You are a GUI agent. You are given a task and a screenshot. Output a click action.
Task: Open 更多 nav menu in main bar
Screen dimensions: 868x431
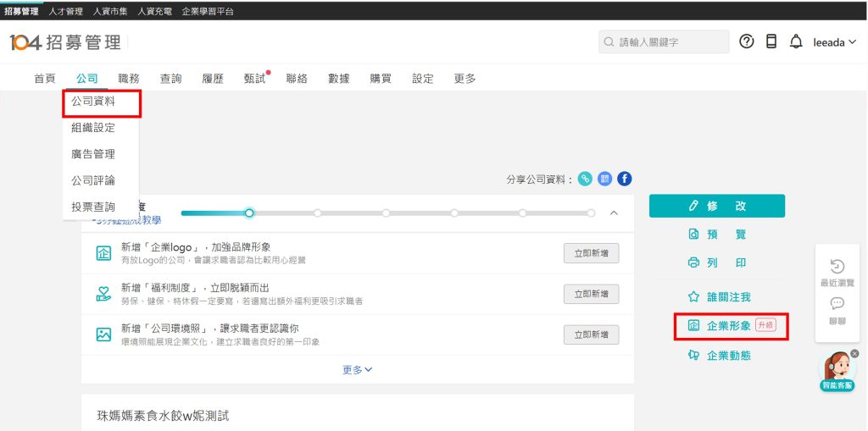click(x=465, y=79)
